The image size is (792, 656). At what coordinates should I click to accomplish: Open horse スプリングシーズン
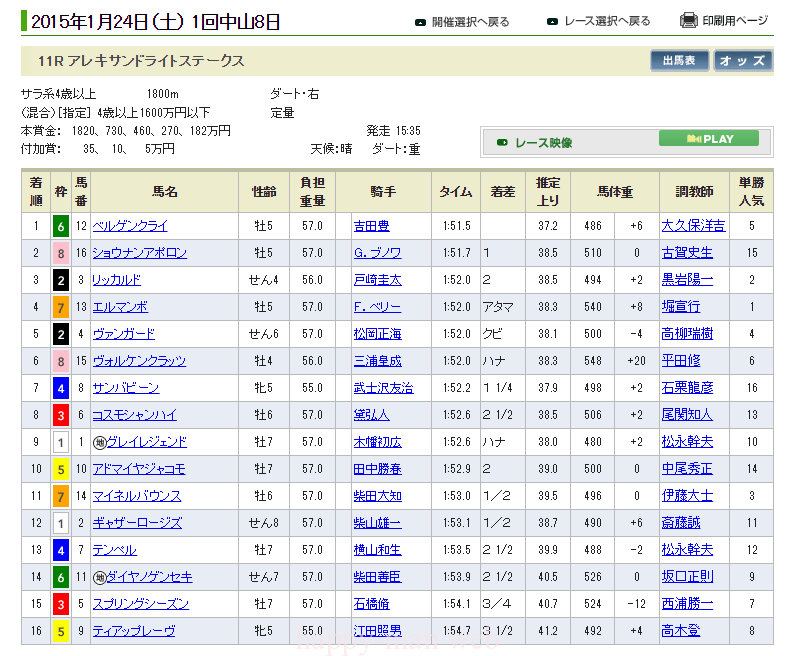tap(140, 604)
